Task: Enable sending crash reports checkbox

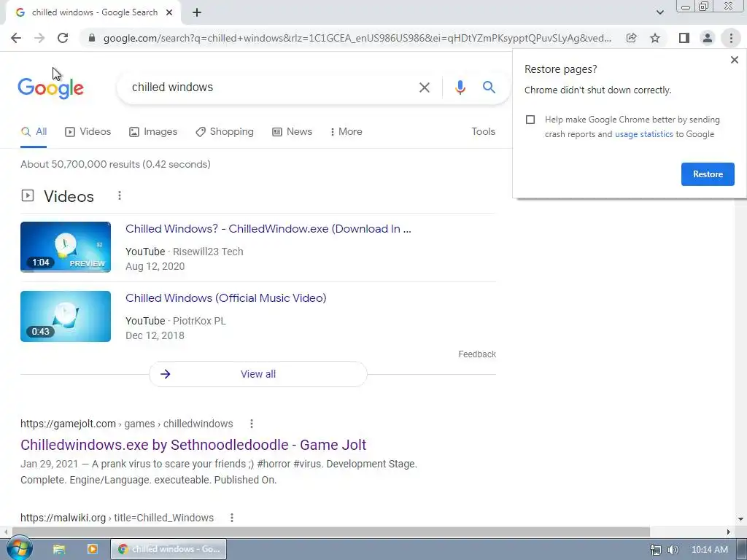Action: click(530, 120)
